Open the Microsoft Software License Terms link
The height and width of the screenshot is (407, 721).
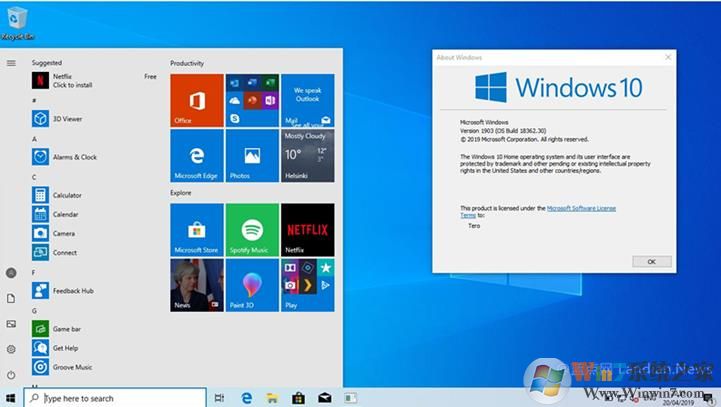tap(580, 208)
